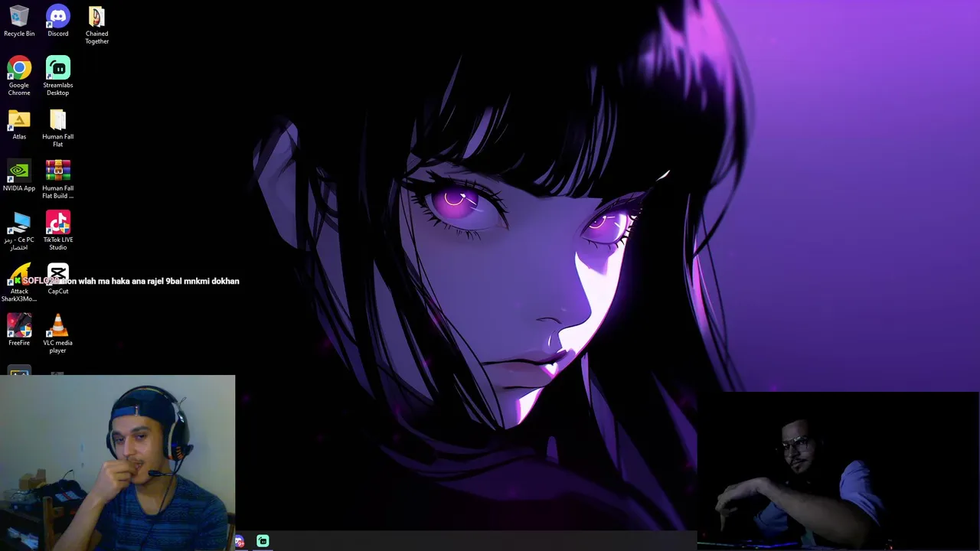
Task: Open the Chained Together desktop shortcut
Action: [96, 25]
